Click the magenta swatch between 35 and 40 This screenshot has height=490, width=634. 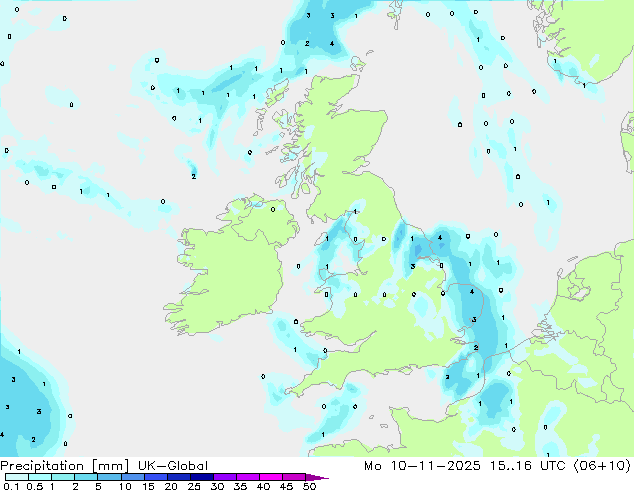[x=247, y=477]
